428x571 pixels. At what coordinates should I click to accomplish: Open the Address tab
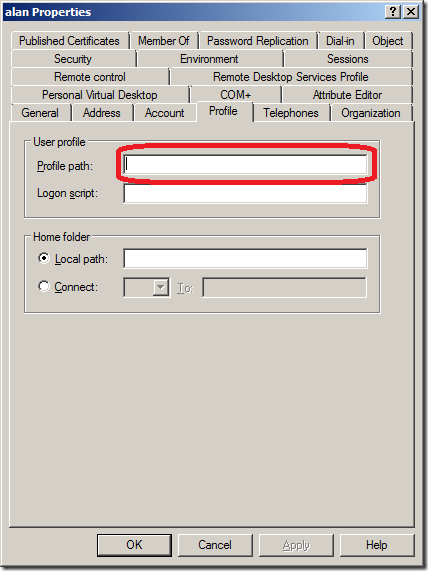pos(102,113)
